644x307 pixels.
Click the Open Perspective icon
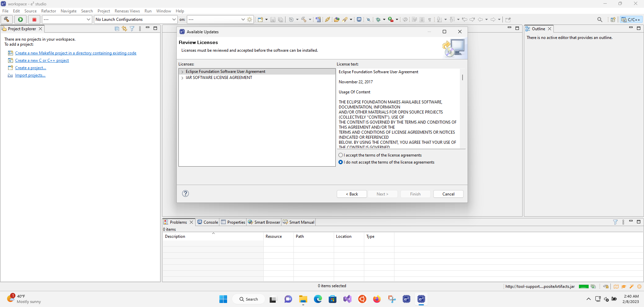point(613,19)
